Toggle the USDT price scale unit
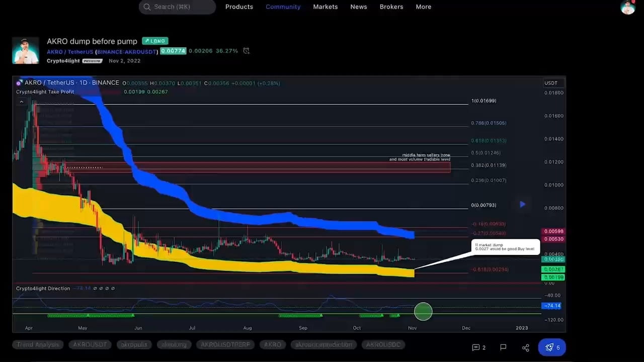 coord(551,83)
